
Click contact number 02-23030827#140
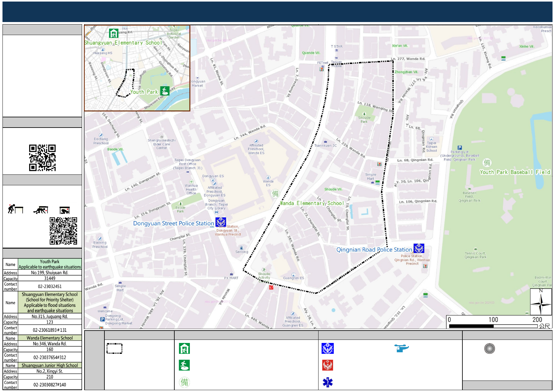[50, 385]
